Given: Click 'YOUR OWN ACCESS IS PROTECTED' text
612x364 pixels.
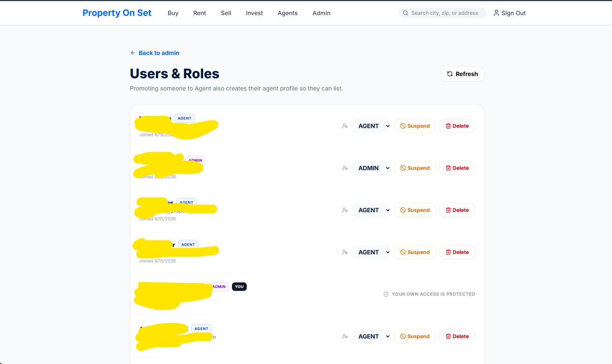Looking at the screenshot, I should (x=433, y=294).
